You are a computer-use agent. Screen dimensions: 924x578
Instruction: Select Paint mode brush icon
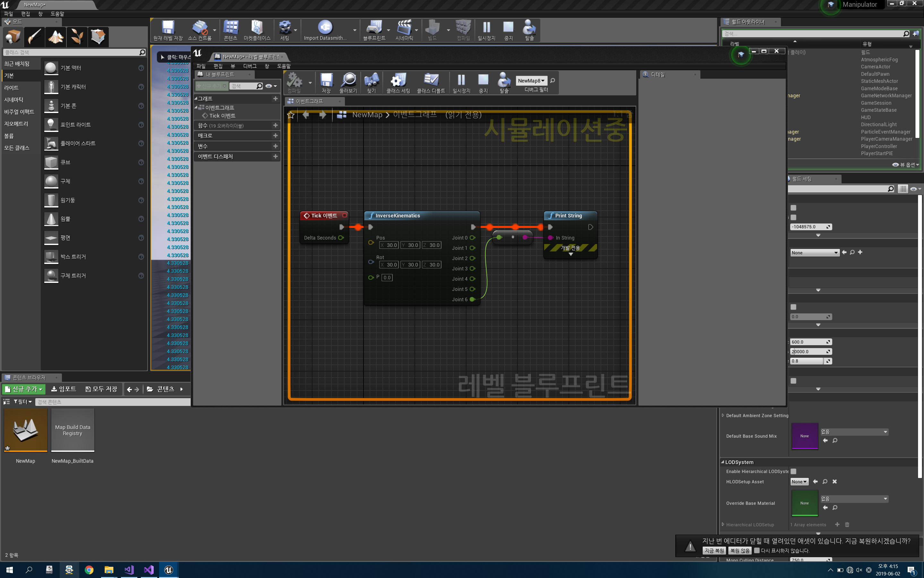coord(34,37)
